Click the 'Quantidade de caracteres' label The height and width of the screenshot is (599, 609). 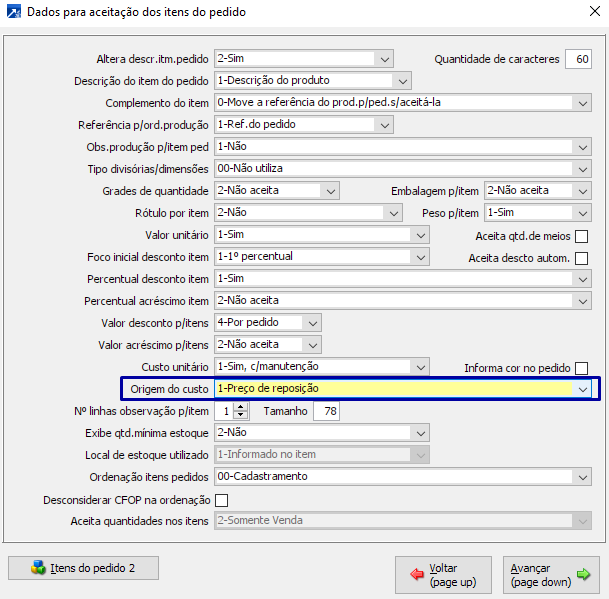coord(497,59)
